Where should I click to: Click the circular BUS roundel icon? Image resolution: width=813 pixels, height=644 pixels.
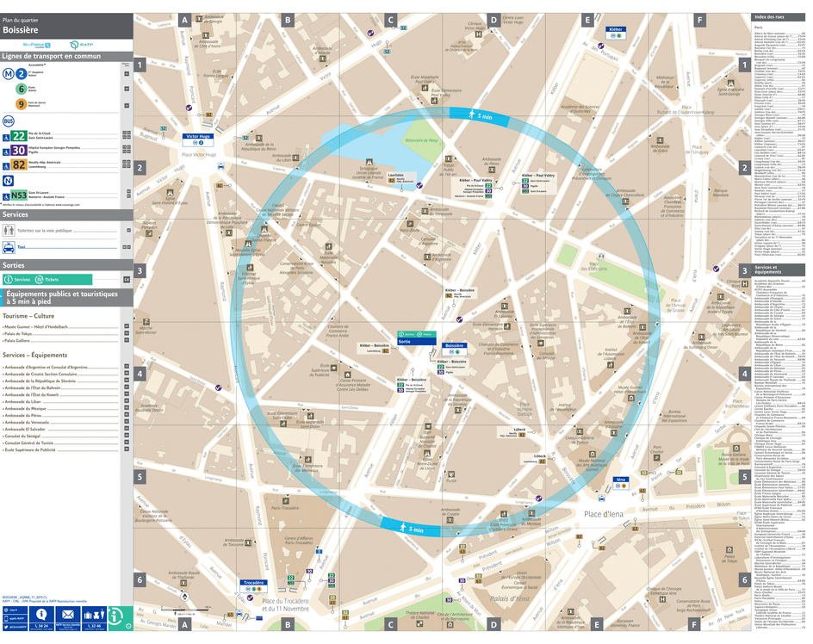click(9, 121)
